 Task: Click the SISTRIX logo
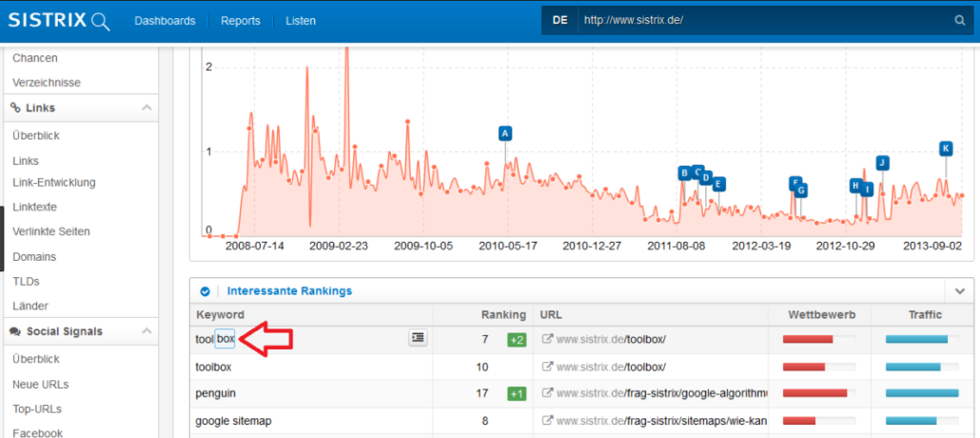60,20
